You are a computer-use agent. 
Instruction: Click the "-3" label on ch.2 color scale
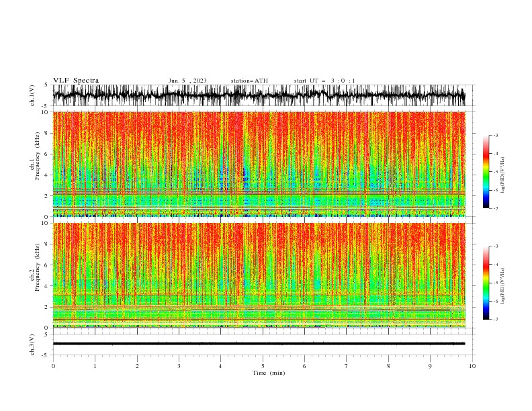(x=496, y=246)
